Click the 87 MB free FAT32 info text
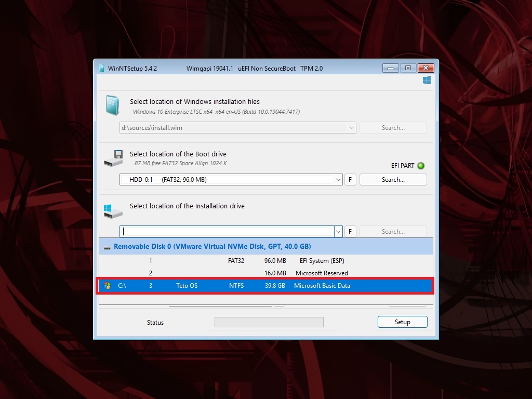This screenshot has width=532, height=399. click(x=180, y=163)
